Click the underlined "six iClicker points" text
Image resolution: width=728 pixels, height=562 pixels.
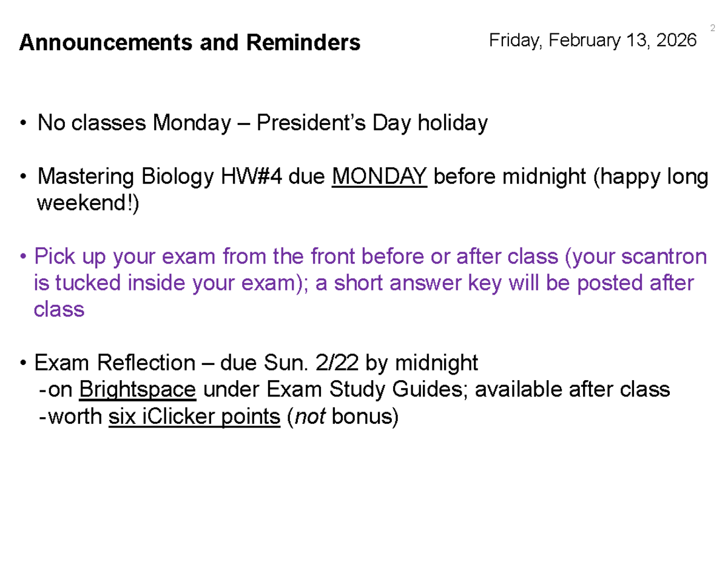click(194, 417)
